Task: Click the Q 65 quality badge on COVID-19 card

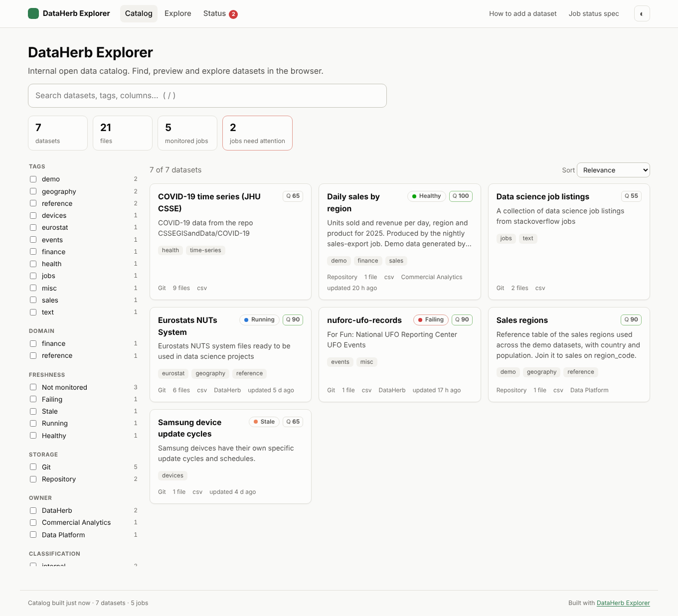Action: [293, 196]
